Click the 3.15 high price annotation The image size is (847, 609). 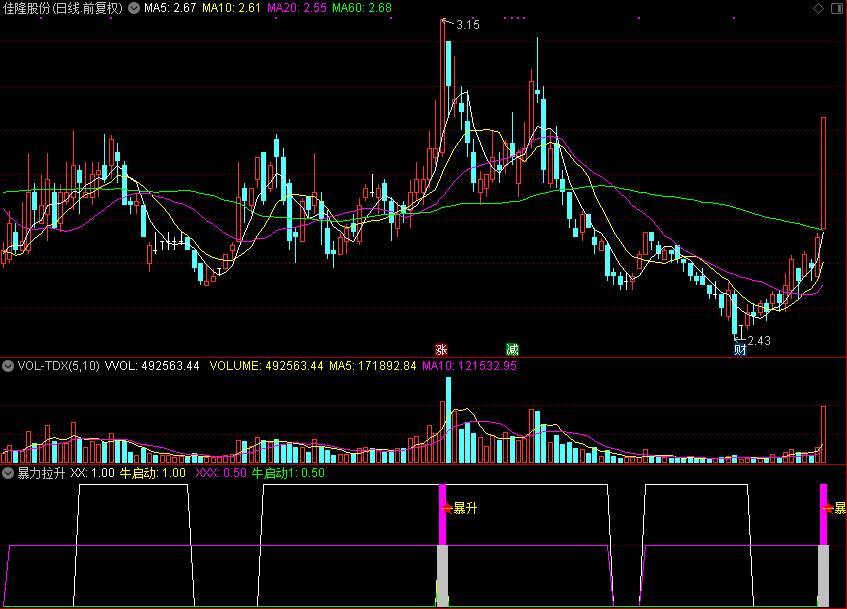[467, 25]
